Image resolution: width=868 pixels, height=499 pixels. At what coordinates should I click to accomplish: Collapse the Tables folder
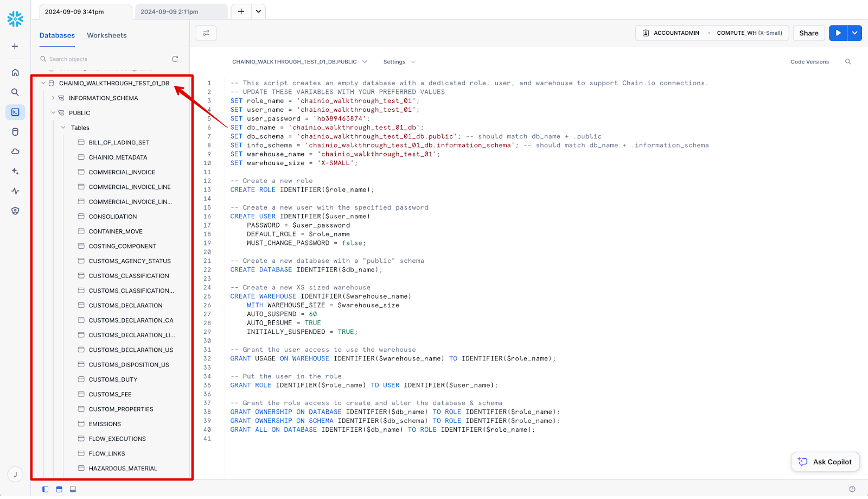coord(63,128)
